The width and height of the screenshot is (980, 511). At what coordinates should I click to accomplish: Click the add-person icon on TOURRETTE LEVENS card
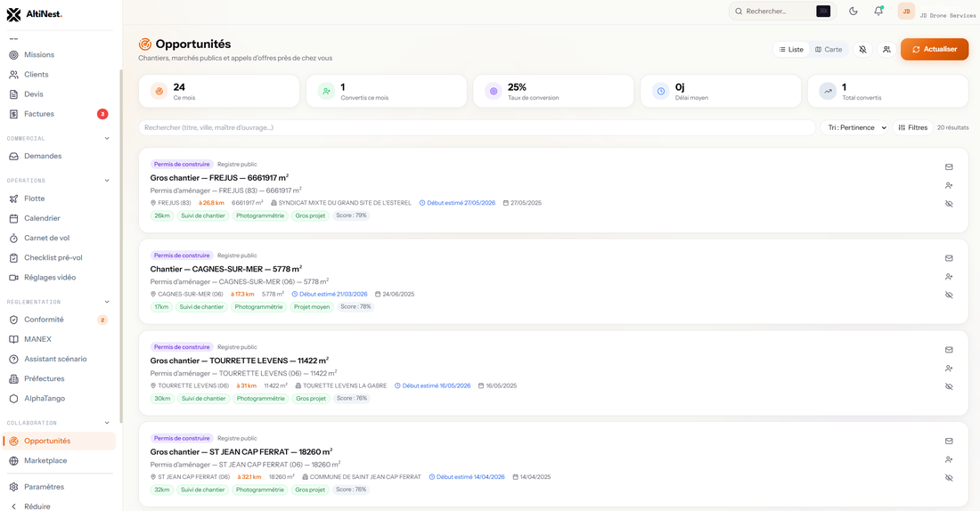coord(949,369)
